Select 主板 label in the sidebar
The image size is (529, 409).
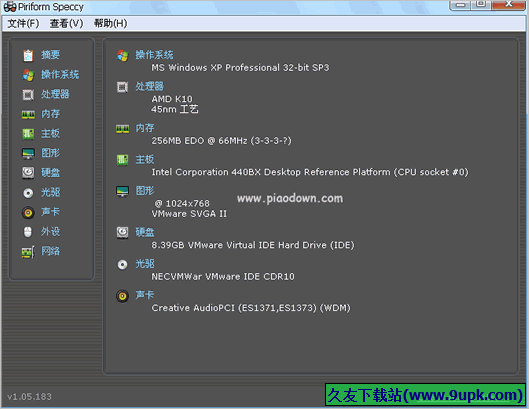(x=51, y=133)
